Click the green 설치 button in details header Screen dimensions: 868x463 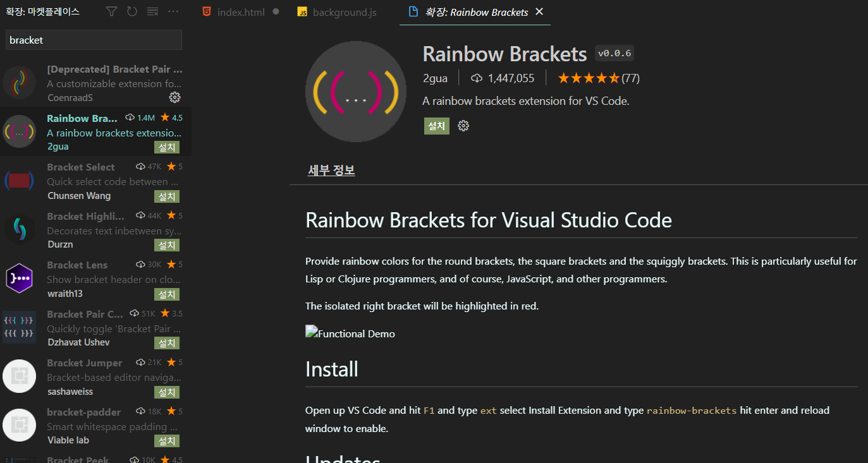pyautogui.click(x=437, y=126)
